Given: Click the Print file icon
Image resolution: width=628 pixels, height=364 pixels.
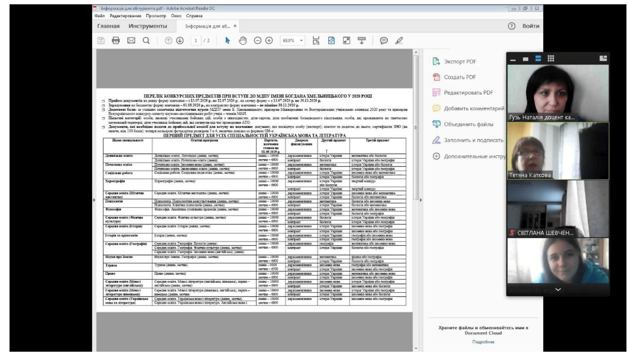Looking at the screenshot, I should pos(116,41).
